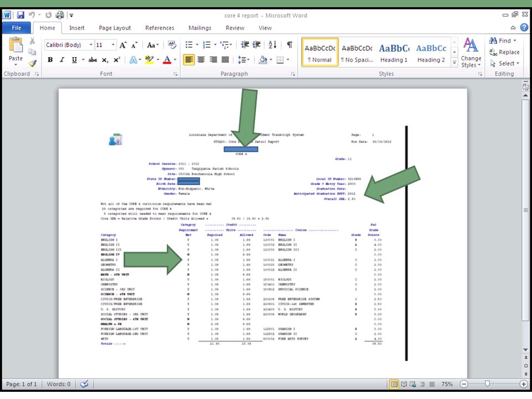The image size is (532, 399).
Task: Click the Zoom Out minus button
Action: (x=464, y=384)
